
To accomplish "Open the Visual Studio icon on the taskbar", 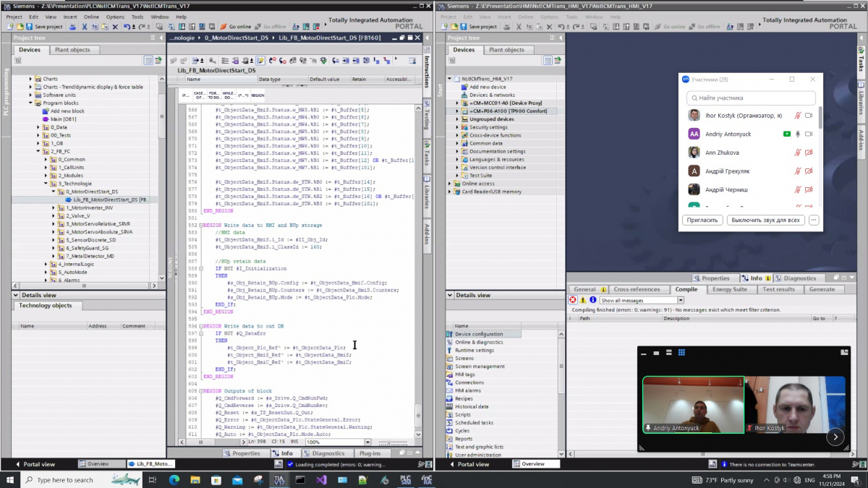I will point(321,479).
